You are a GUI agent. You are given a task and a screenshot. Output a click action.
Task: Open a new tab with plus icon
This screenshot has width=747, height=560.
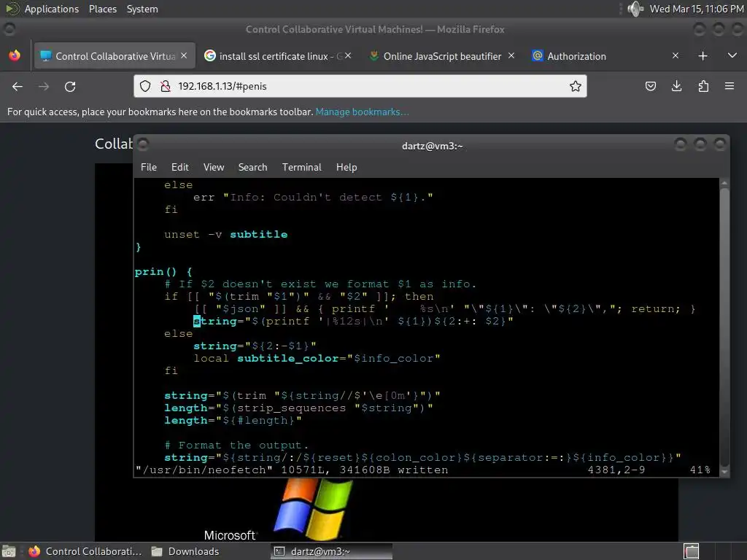tap(703, 56)
